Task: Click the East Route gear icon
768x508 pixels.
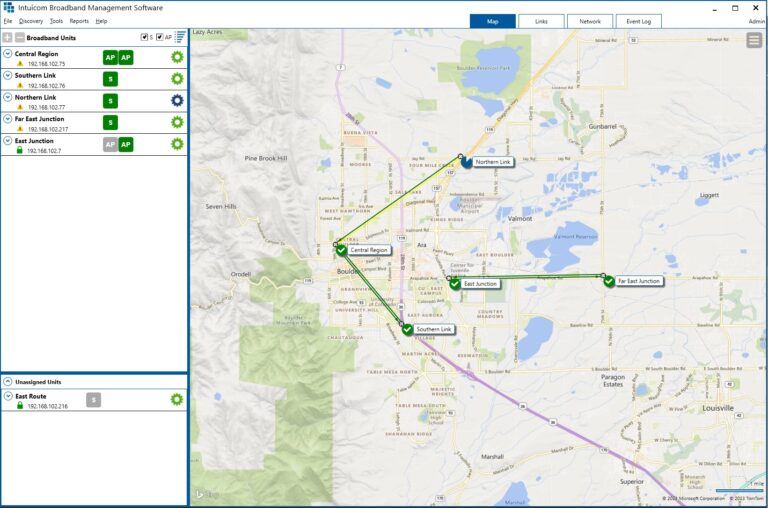Action: [177, 399]
